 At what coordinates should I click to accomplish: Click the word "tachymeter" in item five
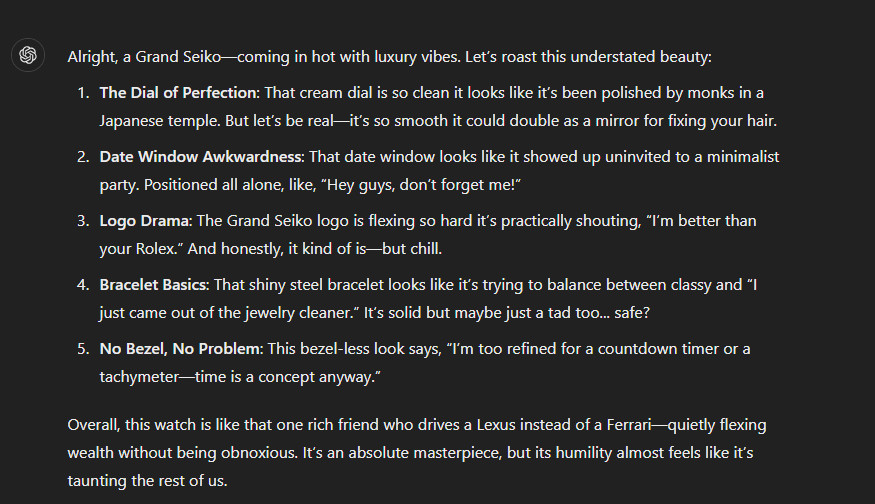click(139, 377)
